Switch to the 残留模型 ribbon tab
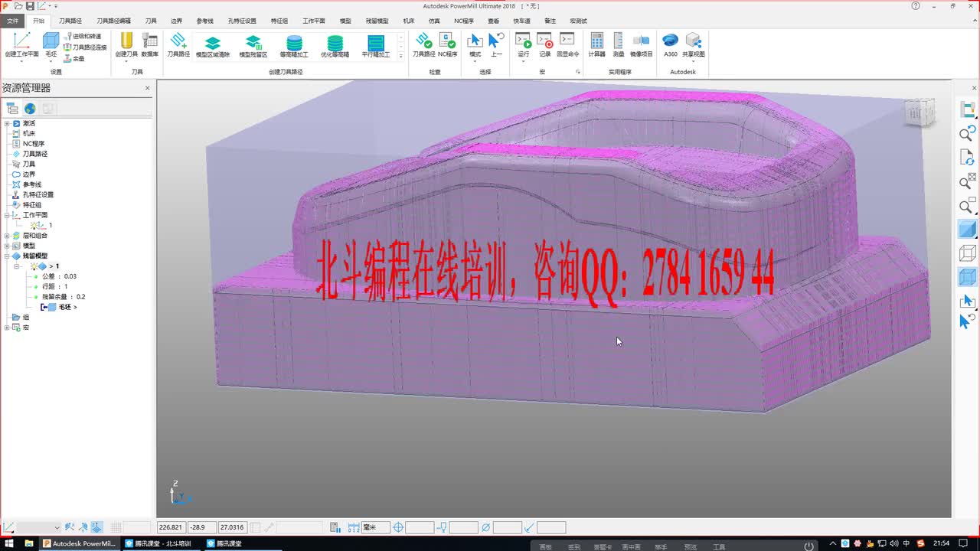Viewport: 980px width, 551px height. click(377, 21)
